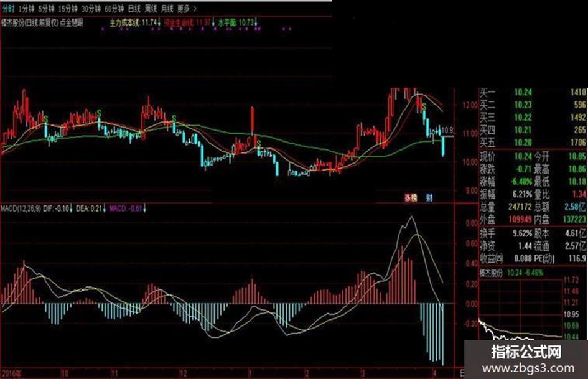
Task: Click the 买五 volume 1706
Action: tap(578, 143)
